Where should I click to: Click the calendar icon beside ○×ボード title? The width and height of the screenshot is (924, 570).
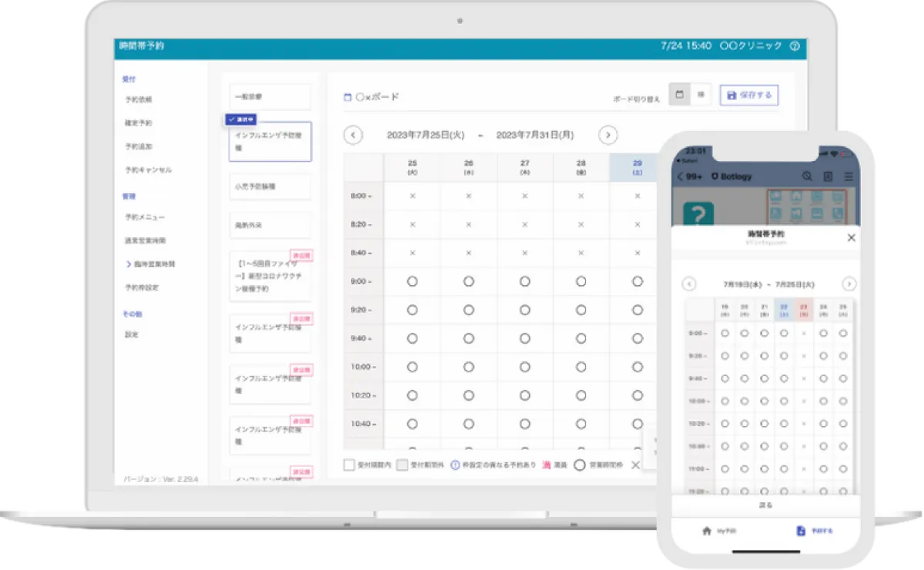click(346, 97)
